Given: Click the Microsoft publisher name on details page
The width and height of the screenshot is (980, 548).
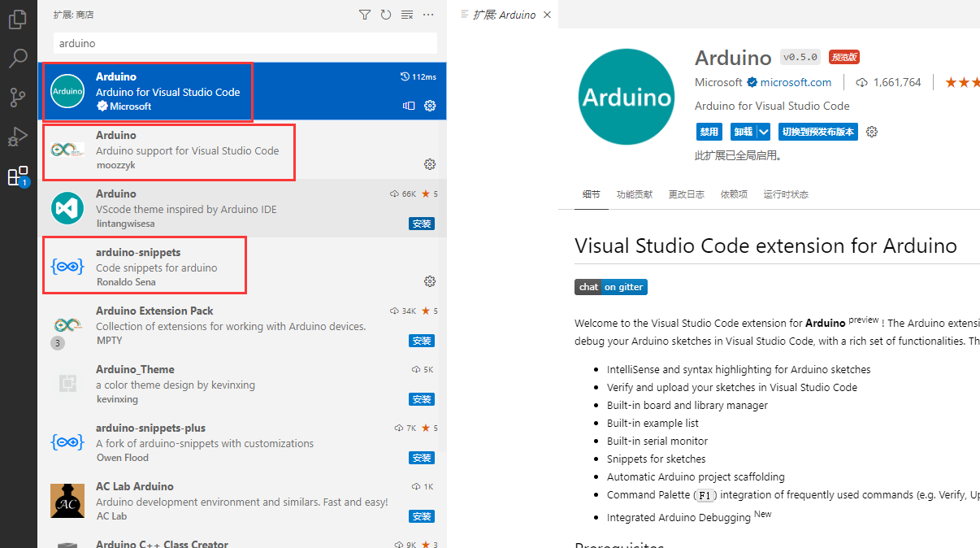Looking at the screenshot, I should pos(718,82).
